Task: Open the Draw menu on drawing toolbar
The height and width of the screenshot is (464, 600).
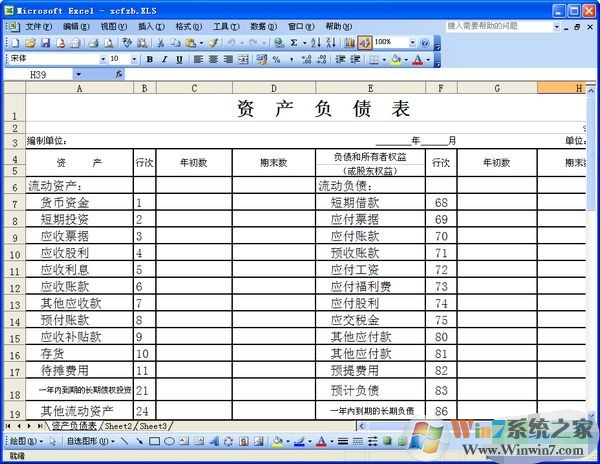Action: 25,441
